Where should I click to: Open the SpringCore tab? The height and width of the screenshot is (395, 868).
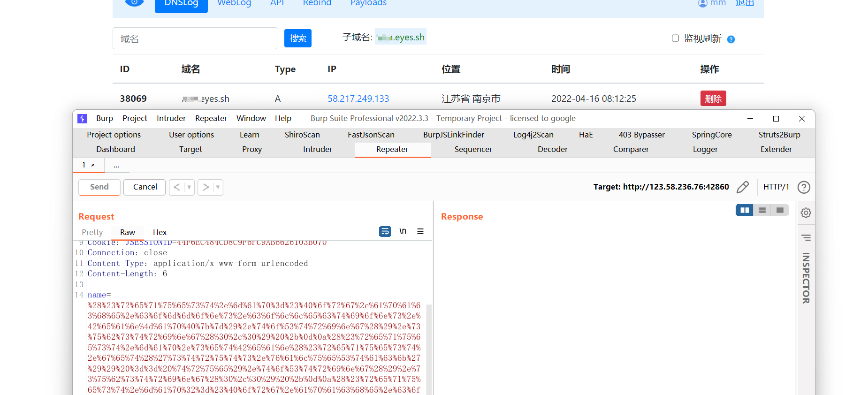[712, 135]
